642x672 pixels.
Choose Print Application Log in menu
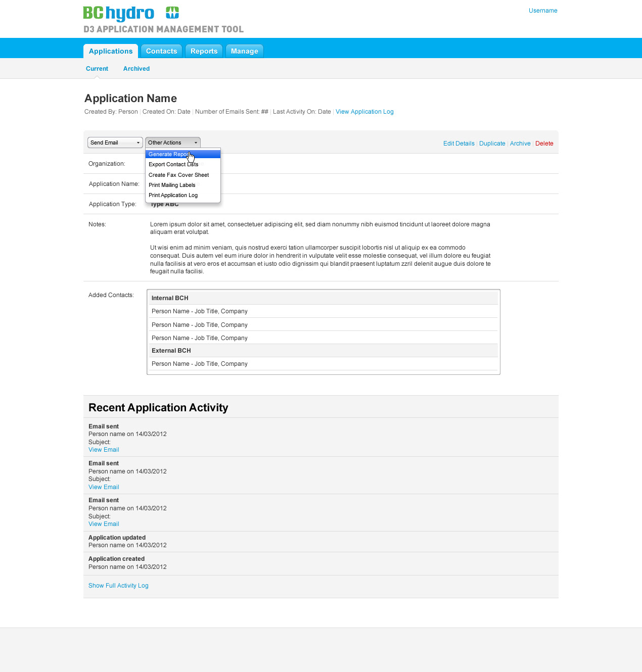(x=183, y=195)
